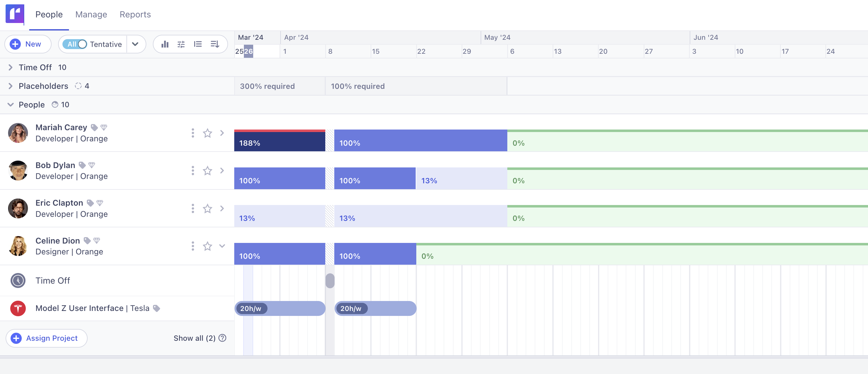This screenshot has height=374, width=868.
Task: Star Bob Dylan as favorite
Action: point(207,171)
